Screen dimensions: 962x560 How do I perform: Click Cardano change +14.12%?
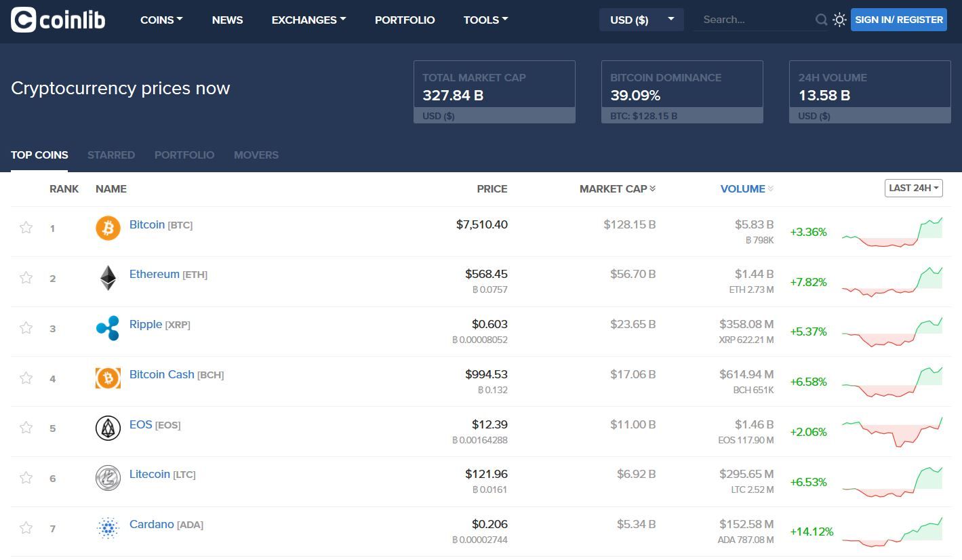811,532
